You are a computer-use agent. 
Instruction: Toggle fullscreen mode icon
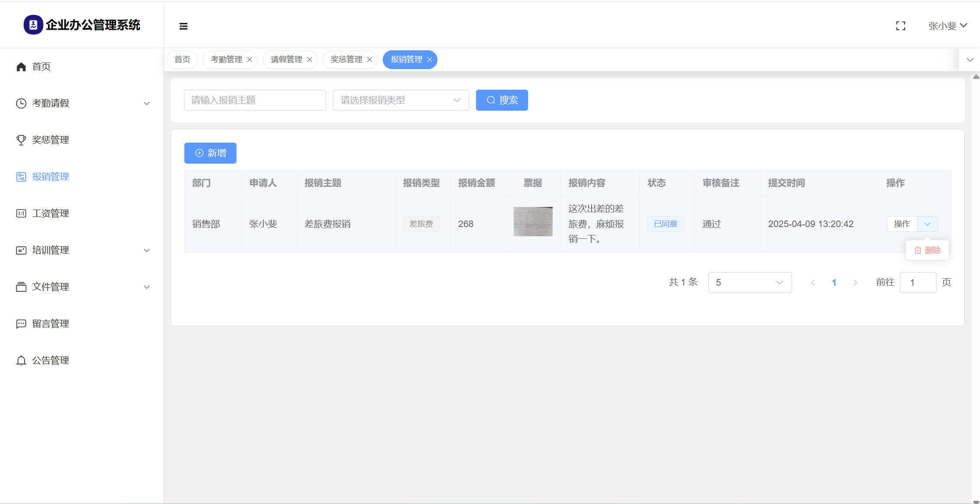(901, 26)
